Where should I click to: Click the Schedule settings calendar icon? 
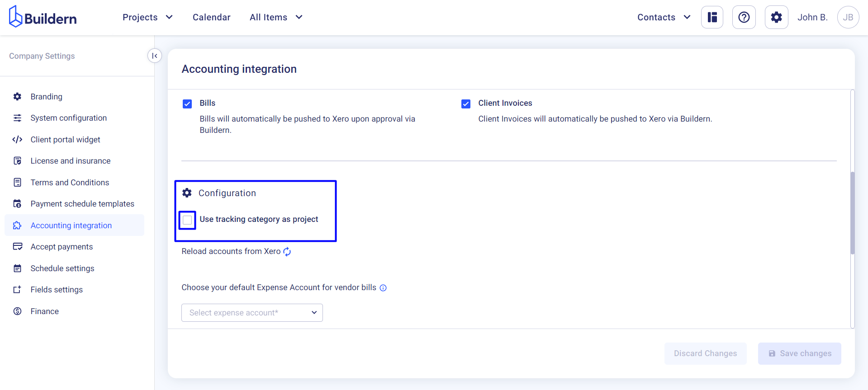click(x=18, y=268)
